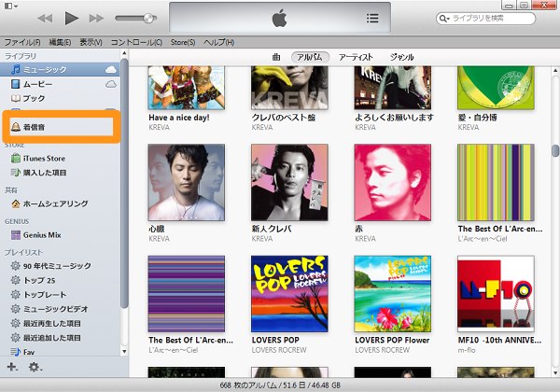
Task: Open the ファイル(F) menu
Action: point(21,42)
